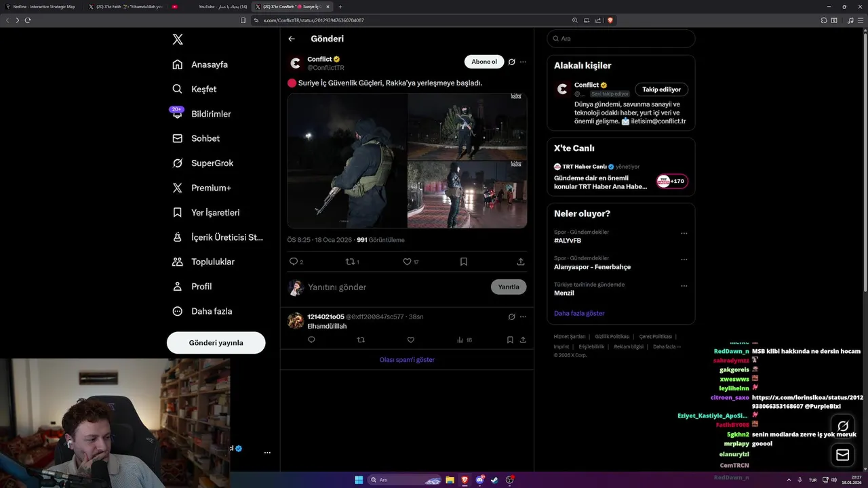Open floating Grok button
Image resolution: width=868 pixels, height=488 pixels.
(843, 426)
